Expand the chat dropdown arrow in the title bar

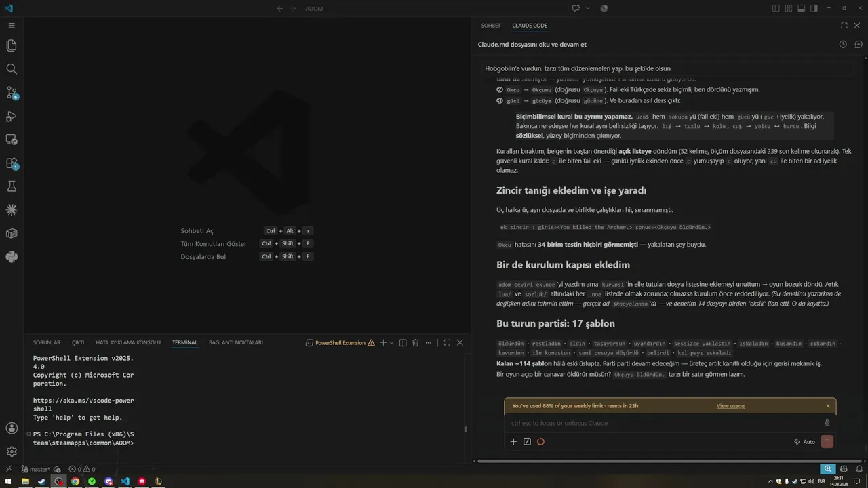click(587, 8)
